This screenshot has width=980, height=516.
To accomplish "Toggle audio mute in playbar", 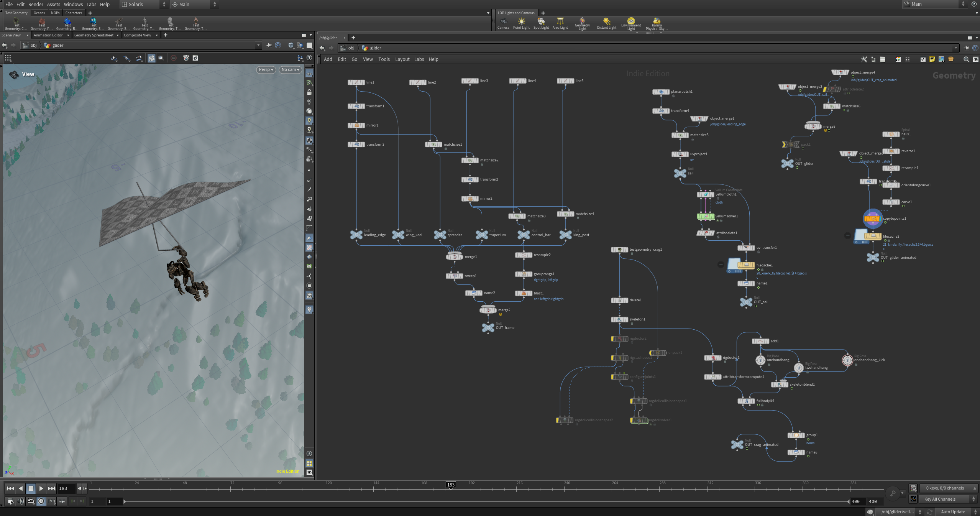I will coord(21,501).
